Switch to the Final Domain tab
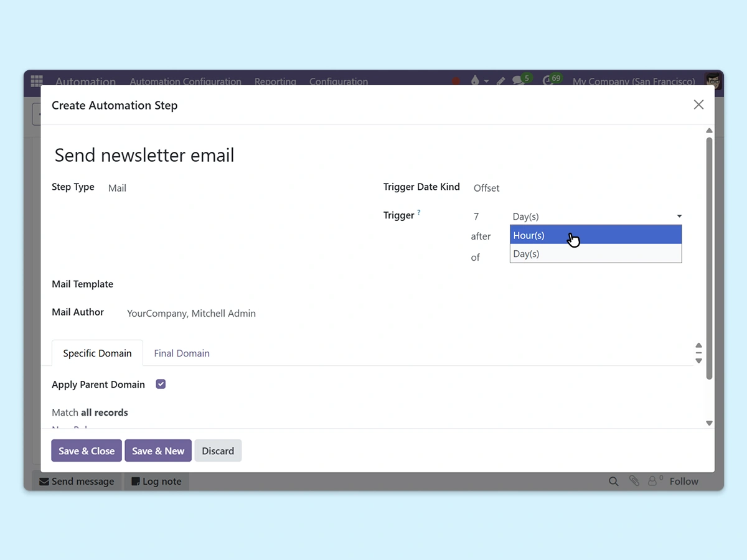This screenshot has height=560, width=747. [182, 353]
